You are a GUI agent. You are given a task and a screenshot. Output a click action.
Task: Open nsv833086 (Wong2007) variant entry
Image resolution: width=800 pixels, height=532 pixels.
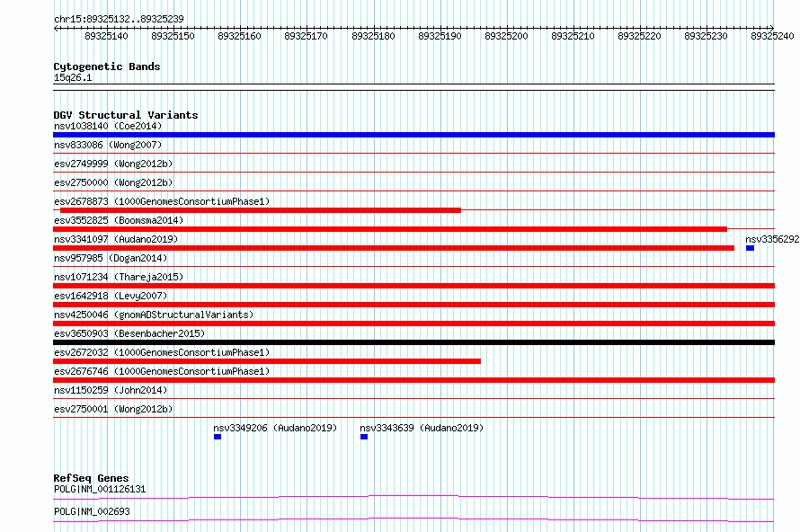(x=108, y=145)
